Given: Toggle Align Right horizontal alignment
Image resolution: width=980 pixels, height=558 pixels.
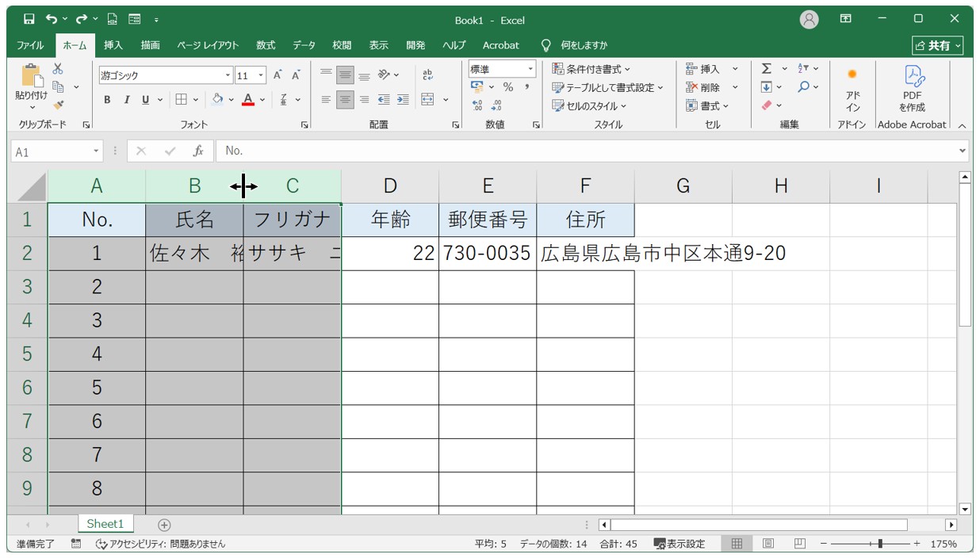Looking at the screenshot, I should pyautogui.click(x=364, y=99).
